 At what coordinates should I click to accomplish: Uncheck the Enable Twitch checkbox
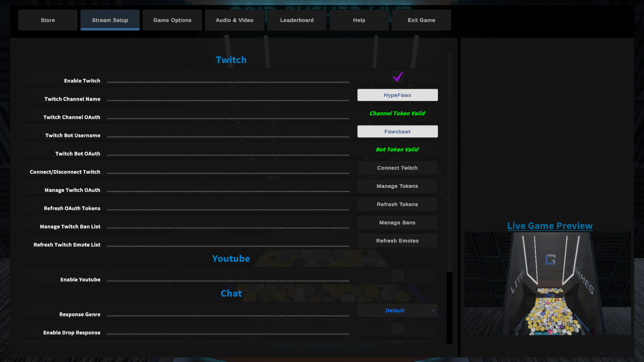[397, 77]
